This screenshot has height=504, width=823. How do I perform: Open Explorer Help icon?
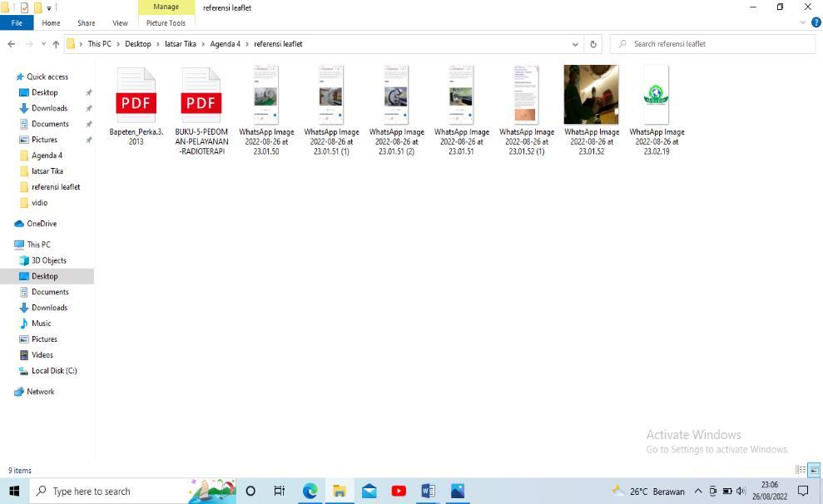tap(816, 22)
